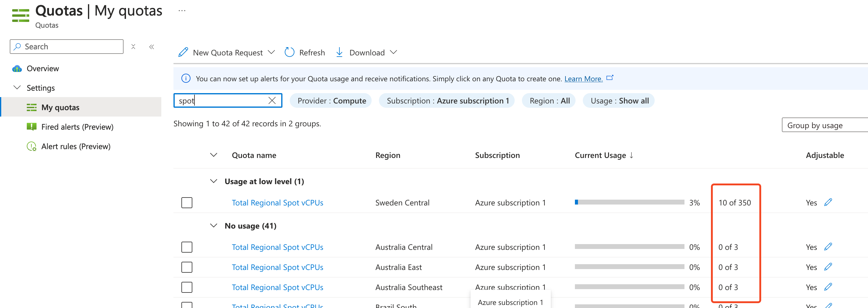Viewport: 868px width, 308px height.
Task: Select the Australia Southeast row checkbox
Action: click(x=187, y=287)
